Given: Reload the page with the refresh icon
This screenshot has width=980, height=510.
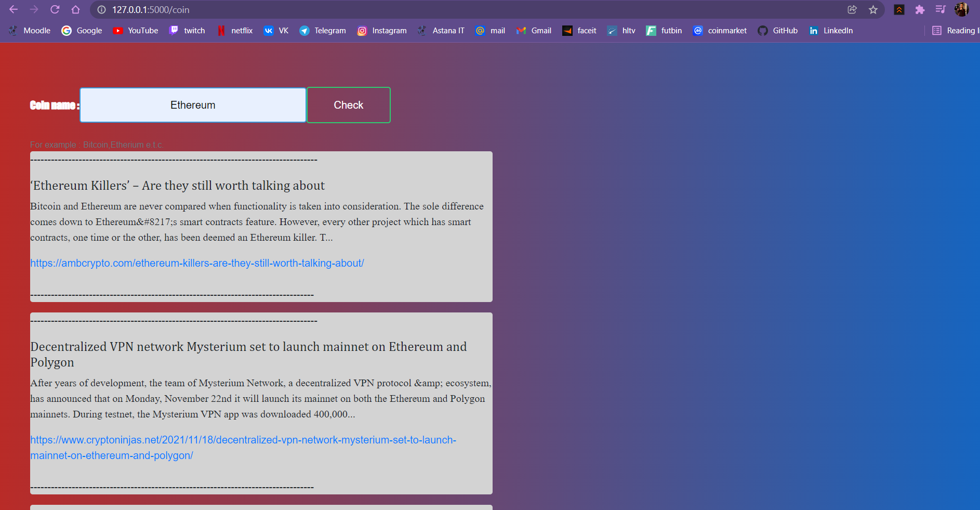Looking at the screenshot, I should pyautogui.click(x=55, y=9).
